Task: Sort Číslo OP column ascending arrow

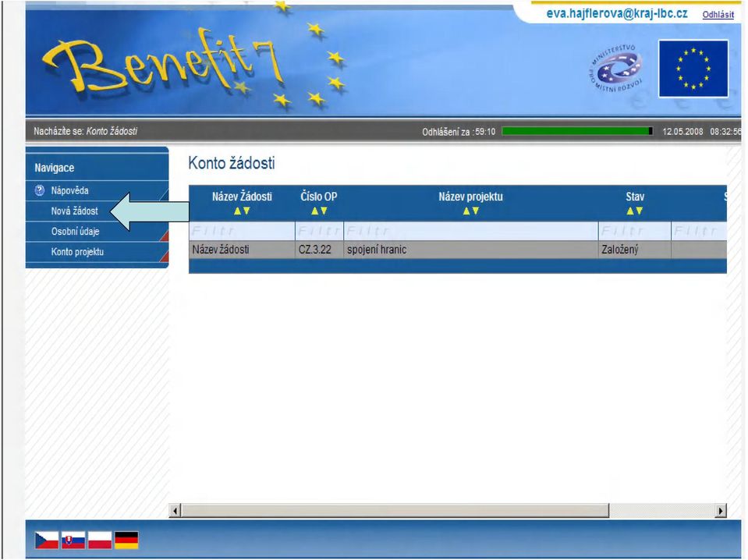Action: pos(314,211)
